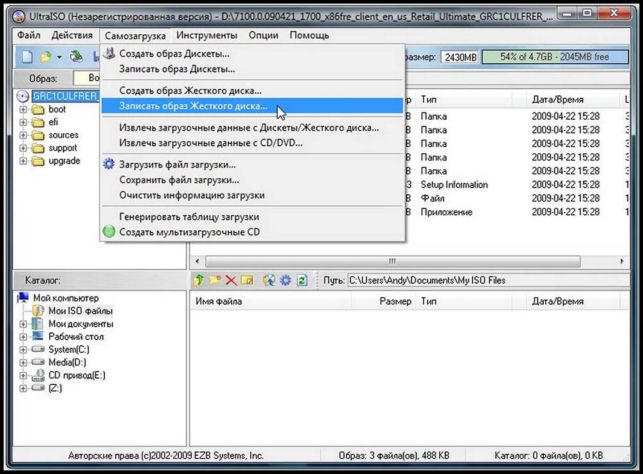Click the upgrade folder icon

point(38,161)
